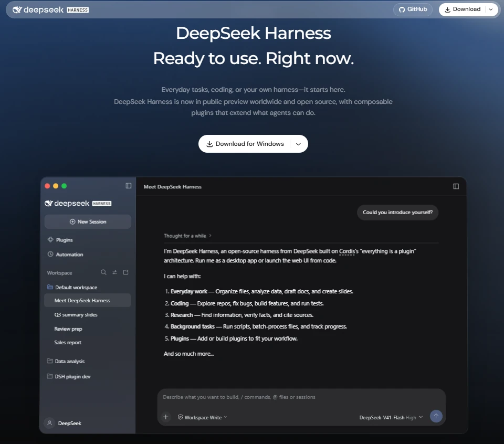
Task: Click the new workspace folder icon
Action: [125, 272]
